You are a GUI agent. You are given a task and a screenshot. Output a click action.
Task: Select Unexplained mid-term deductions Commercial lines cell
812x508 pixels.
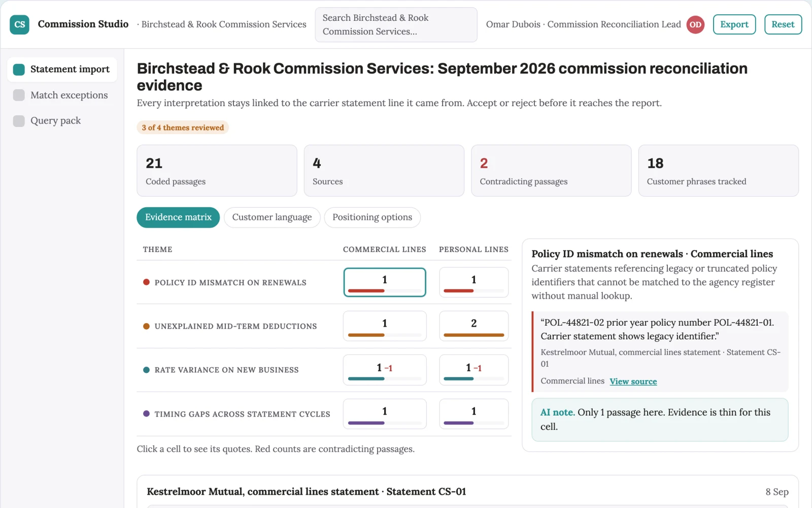click(385, 326)
